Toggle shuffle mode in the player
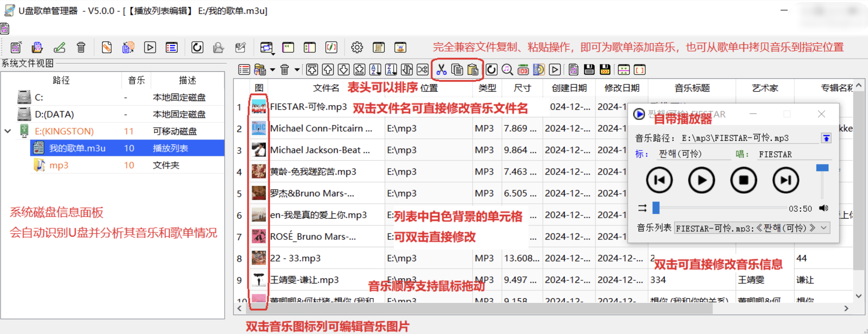 pos(642,208)
